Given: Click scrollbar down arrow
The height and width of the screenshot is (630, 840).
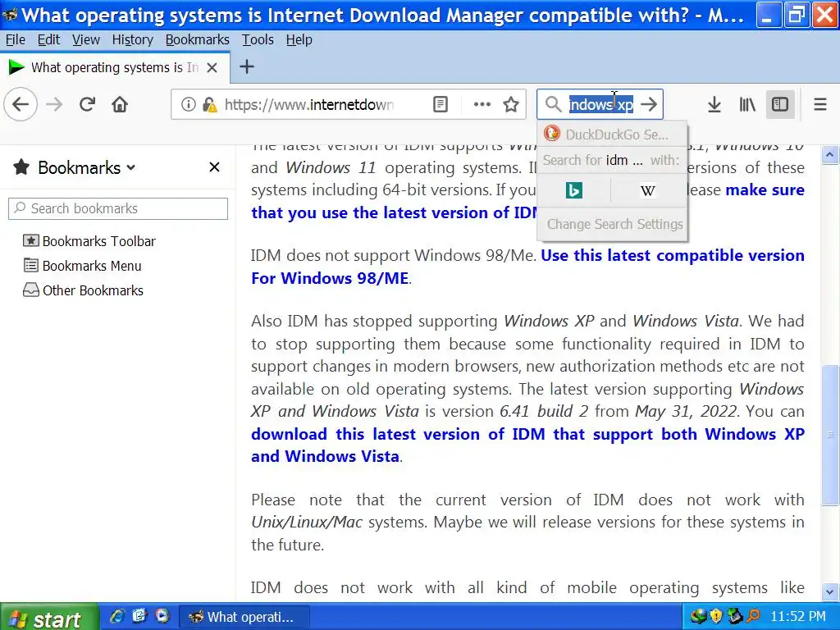Looking at the screenshot, I should tap(830, 592).
